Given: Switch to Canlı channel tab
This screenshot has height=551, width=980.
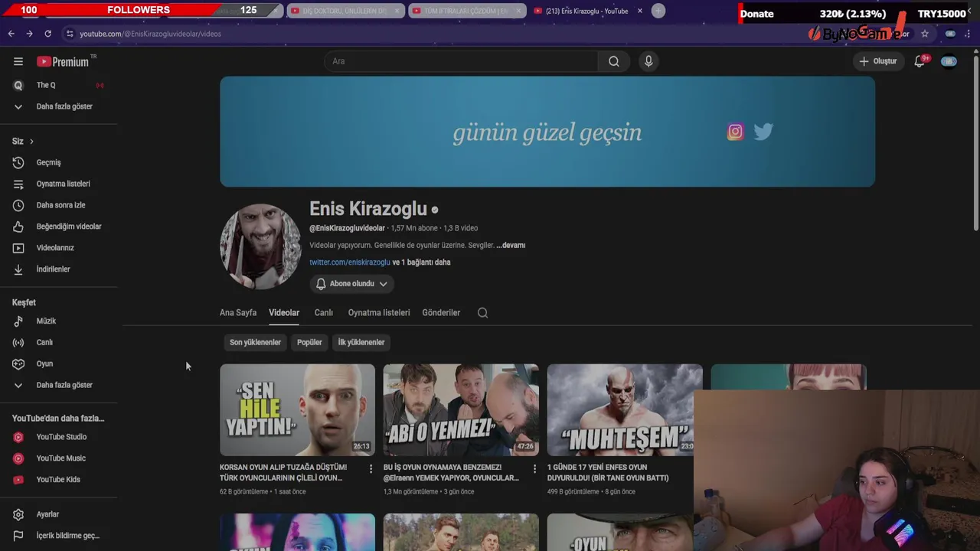Looking at the screenshot, I should coord(323,312).
